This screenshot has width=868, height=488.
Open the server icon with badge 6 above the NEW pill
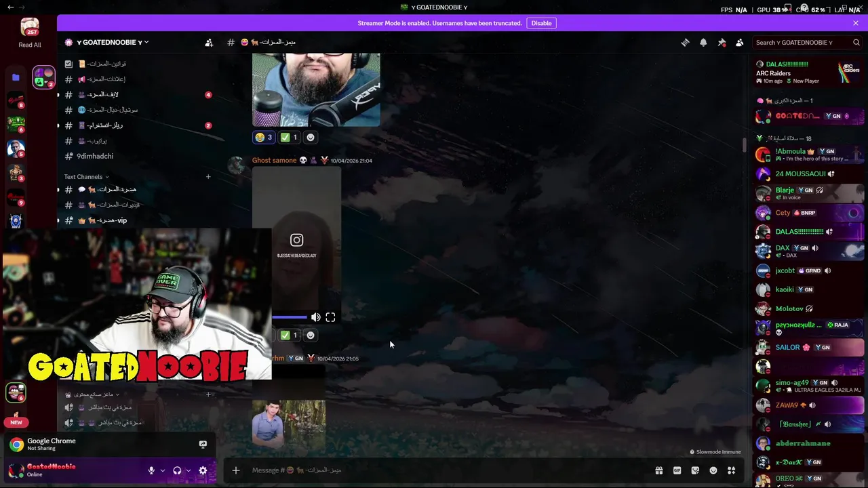tap(16, 392)
